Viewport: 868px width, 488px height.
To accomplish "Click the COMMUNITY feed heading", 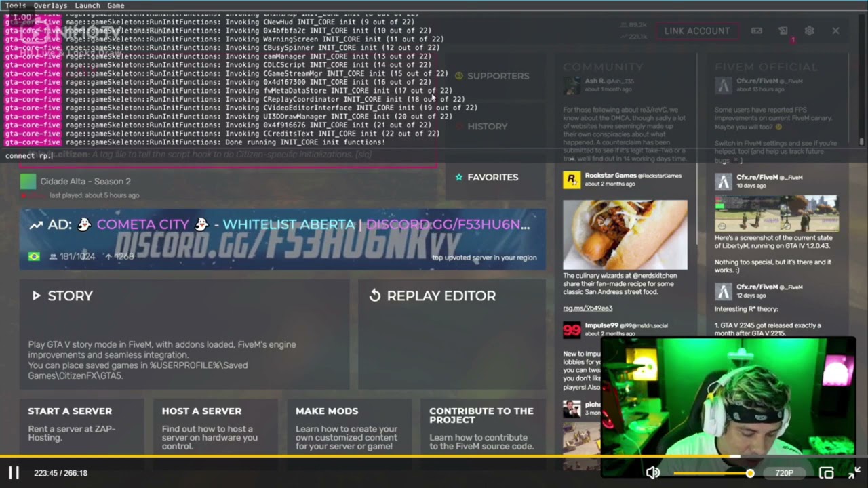I will tap(603, 67).
